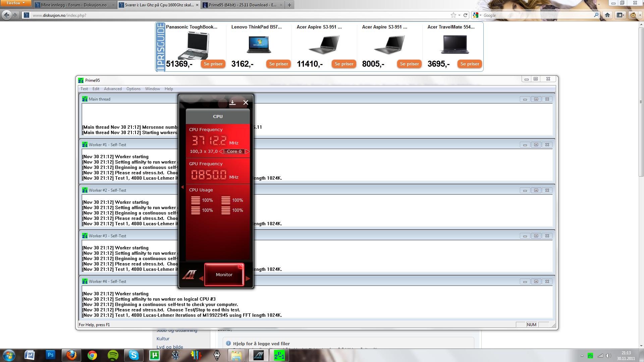See prices for Acer TravelMate 554
Screen dimensions: 644x362
tap(470, 64)
